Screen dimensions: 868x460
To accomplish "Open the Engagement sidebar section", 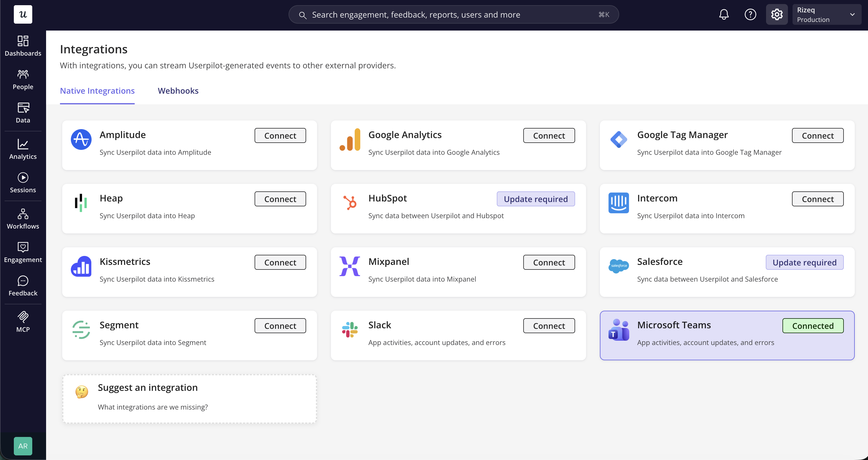I will click(23, 252).
